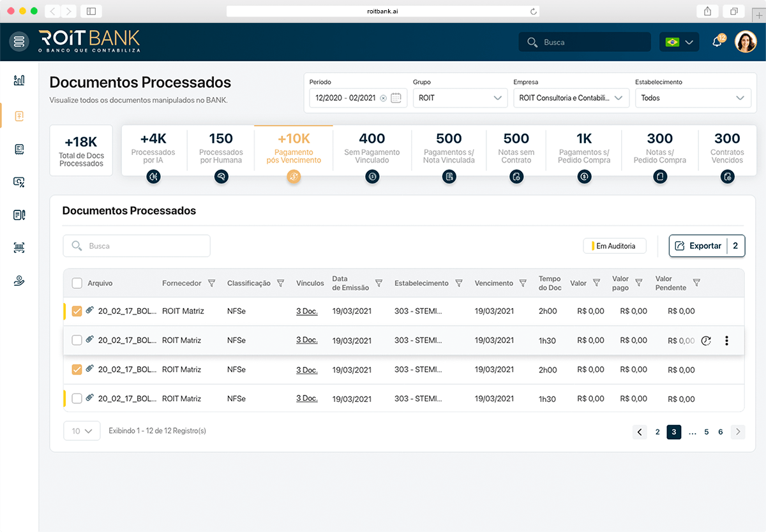Open the 3 Doc. link in first row

click(x=306, y=311)
